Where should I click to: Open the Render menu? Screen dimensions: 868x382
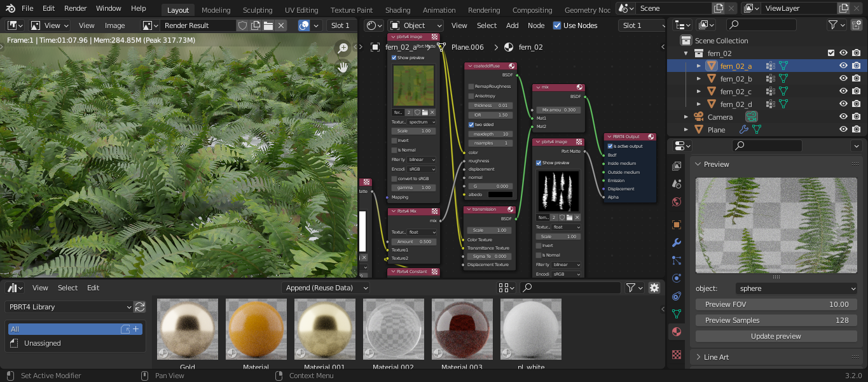click(x=76, y=9)
